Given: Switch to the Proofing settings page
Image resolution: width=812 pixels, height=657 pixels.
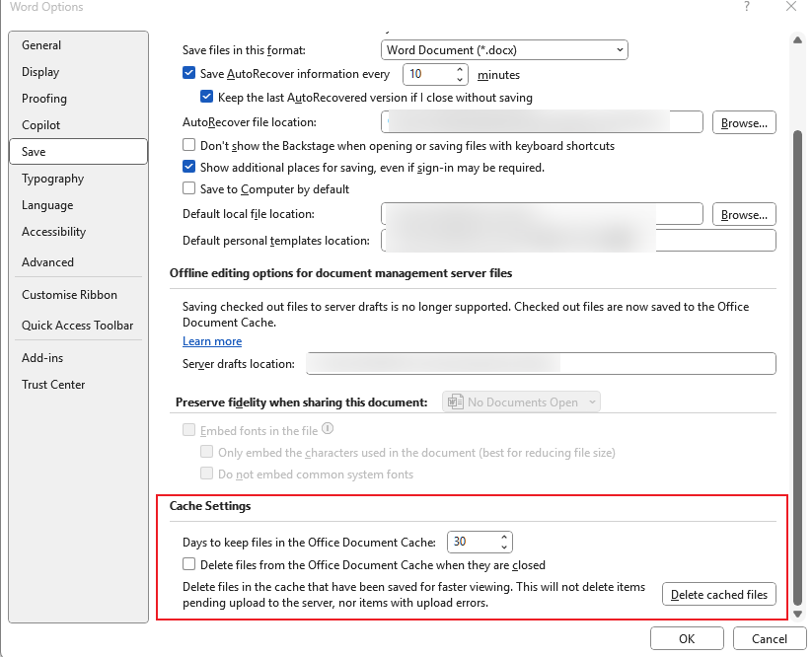Looking at the screenshot, I should (x=43, y=98).
